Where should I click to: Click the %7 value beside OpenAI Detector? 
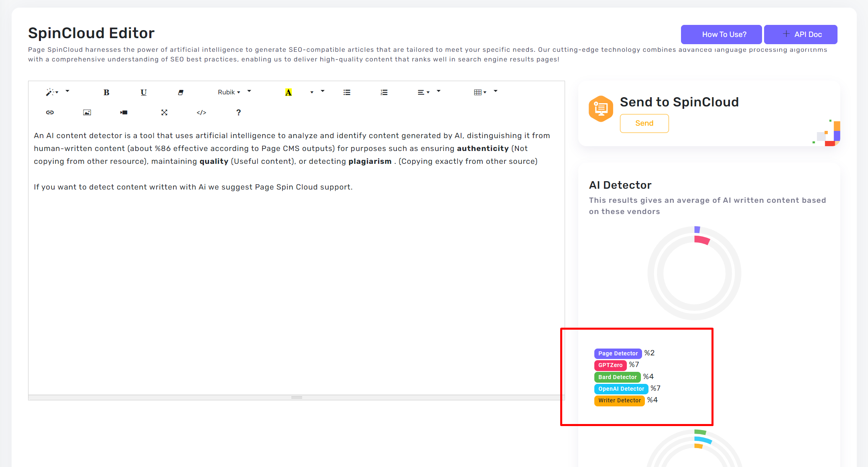tap(656, 388)
